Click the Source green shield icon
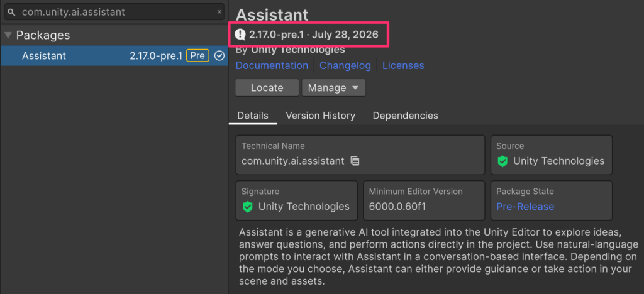This screenshot has height=294, width=644. (x=502, y=161)
